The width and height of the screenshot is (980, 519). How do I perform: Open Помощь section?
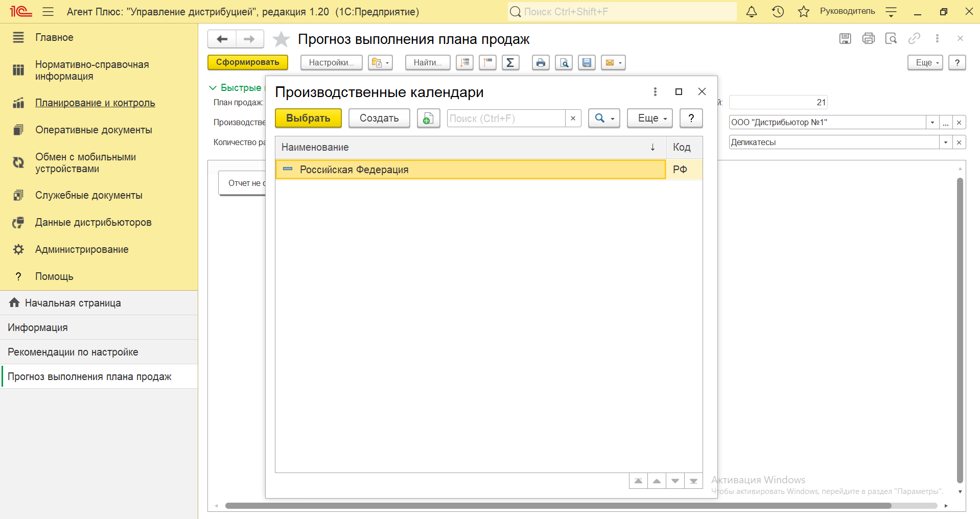click(x=54, y=276)
